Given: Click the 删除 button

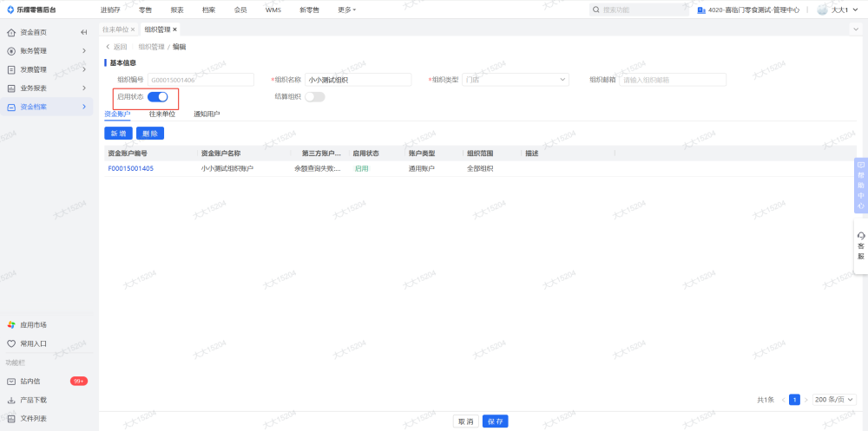Looking at the screenshot, I should coord(150,134).
